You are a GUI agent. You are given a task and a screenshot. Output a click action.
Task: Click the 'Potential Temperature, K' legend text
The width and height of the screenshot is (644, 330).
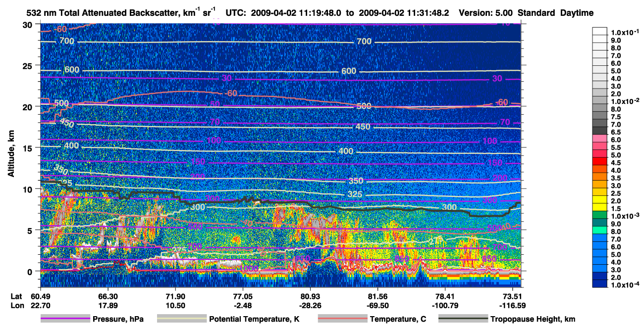[254, 320]
